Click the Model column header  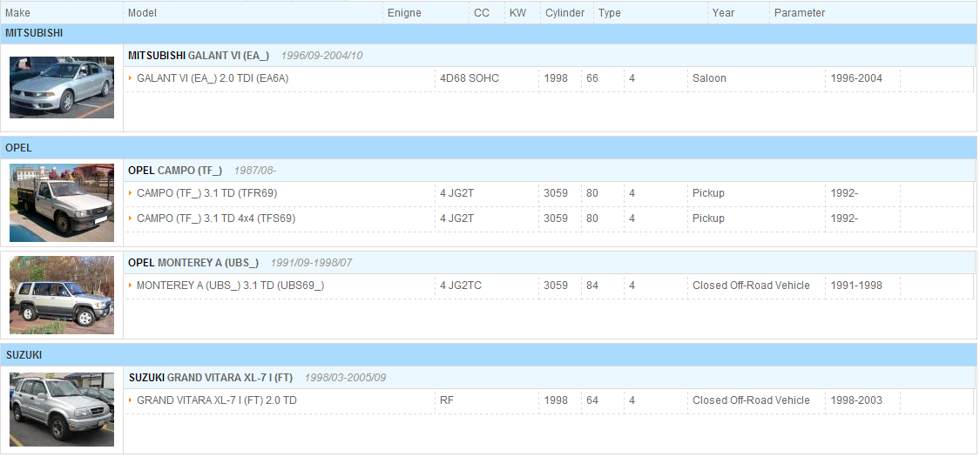143,12
